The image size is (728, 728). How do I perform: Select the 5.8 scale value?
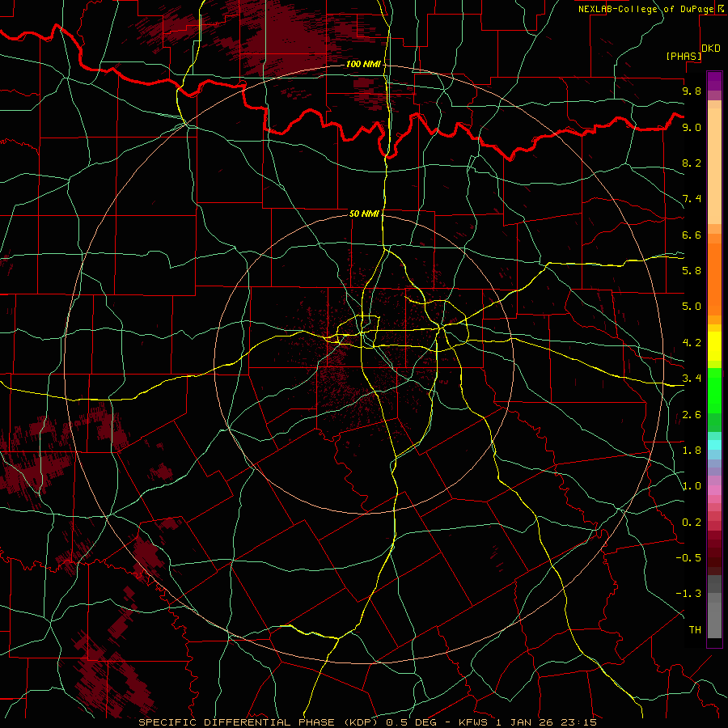[692, 271]
